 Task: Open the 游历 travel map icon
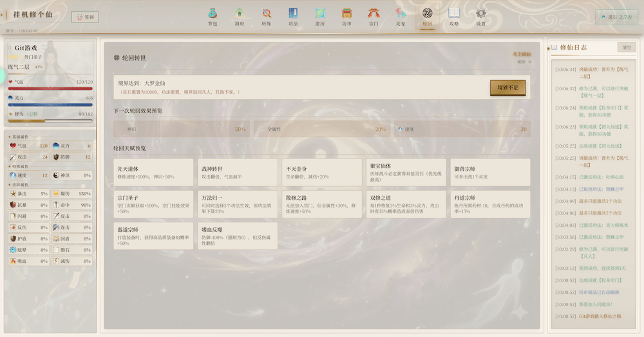click(x=320, y=16)
